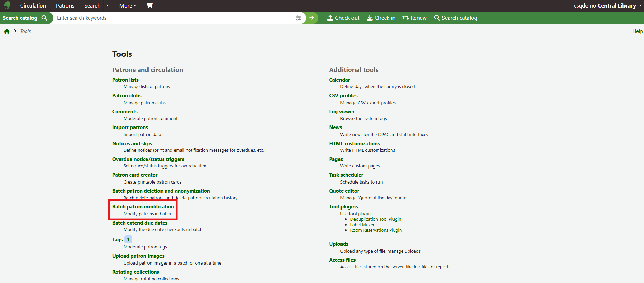Open the Calendar tool

click(x=339, y=80)
